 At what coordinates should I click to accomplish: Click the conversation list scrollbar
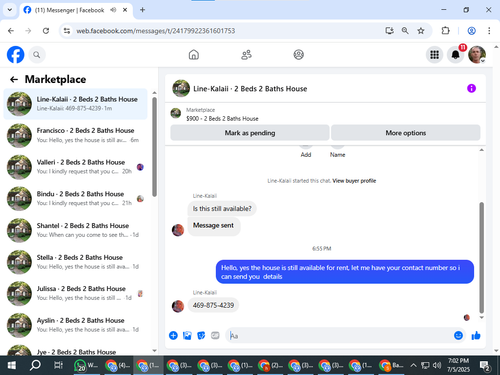click(154, 147)
